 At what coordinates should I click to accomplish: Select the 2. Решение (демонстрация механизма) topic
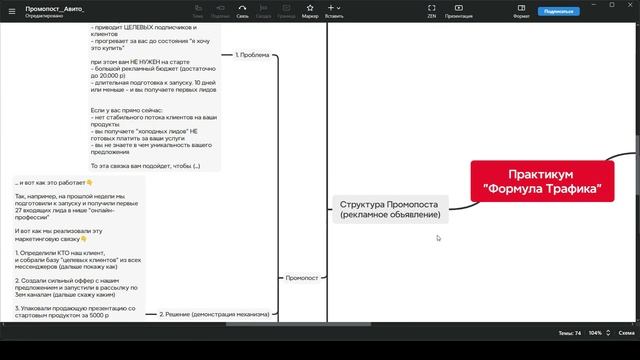[x=214, y=314]
